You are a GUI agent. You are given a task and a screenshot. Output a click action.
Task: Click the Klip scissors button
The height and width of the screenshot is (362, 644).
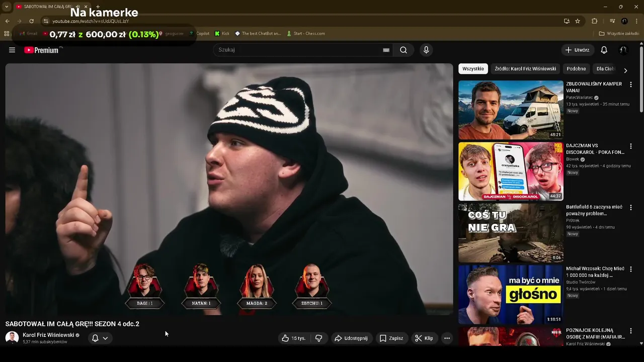[424, 338]
